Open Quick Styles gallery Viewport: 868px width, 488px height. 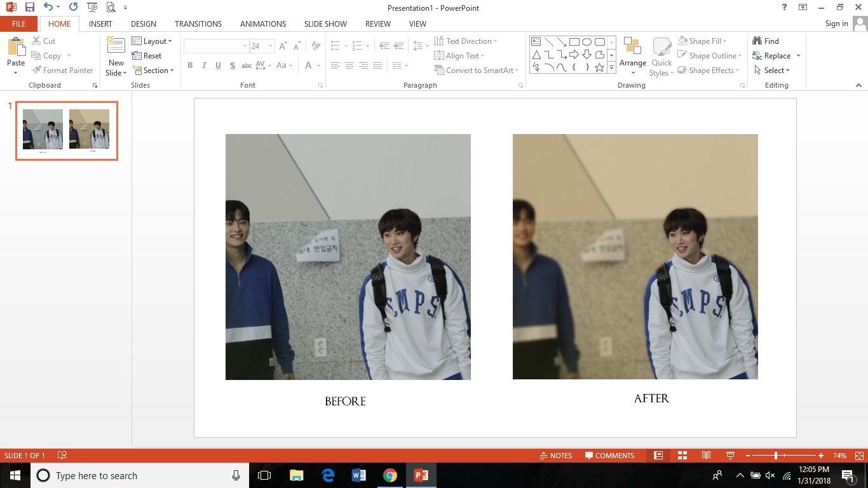tap(661, 56)
